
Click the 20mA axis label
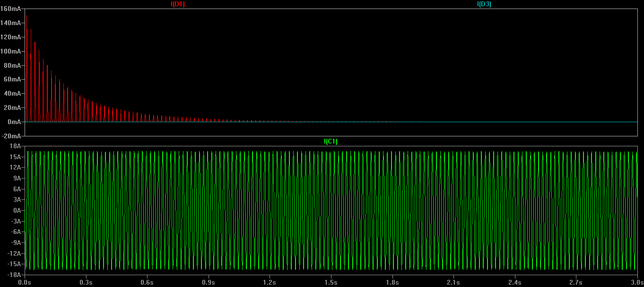click(x=13, y=108)
